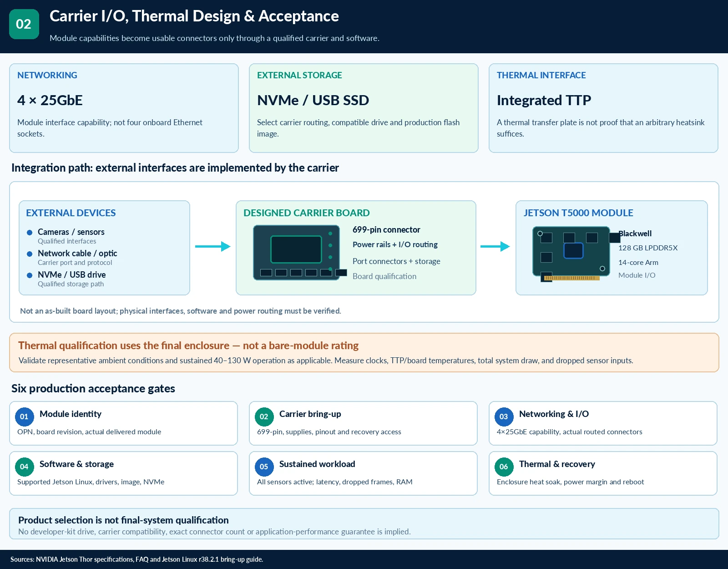The height and width of the screenshot is (569, 728).
Task: Click the 'Port connectors + storage' line
Action: 396,261
